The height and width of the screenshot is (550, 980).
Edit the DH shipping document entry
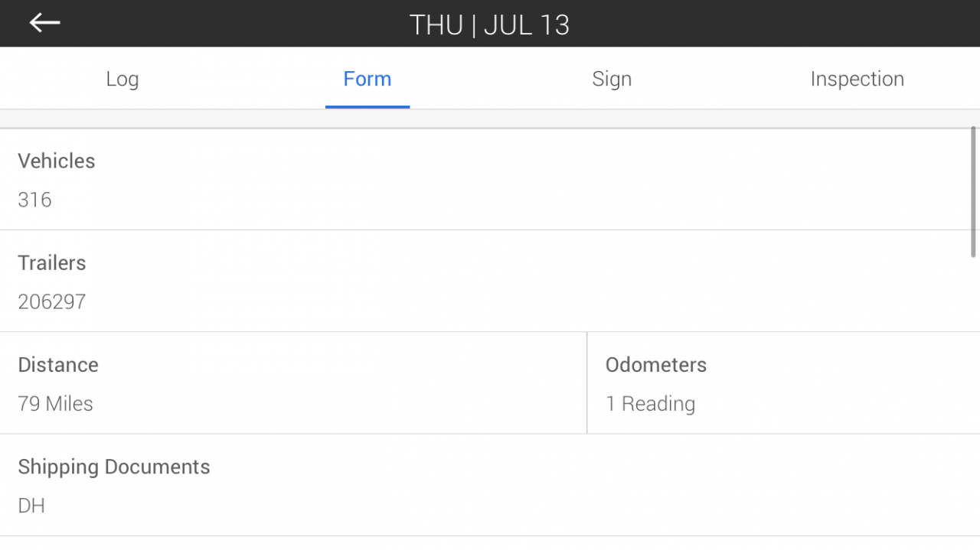(31, 506)
